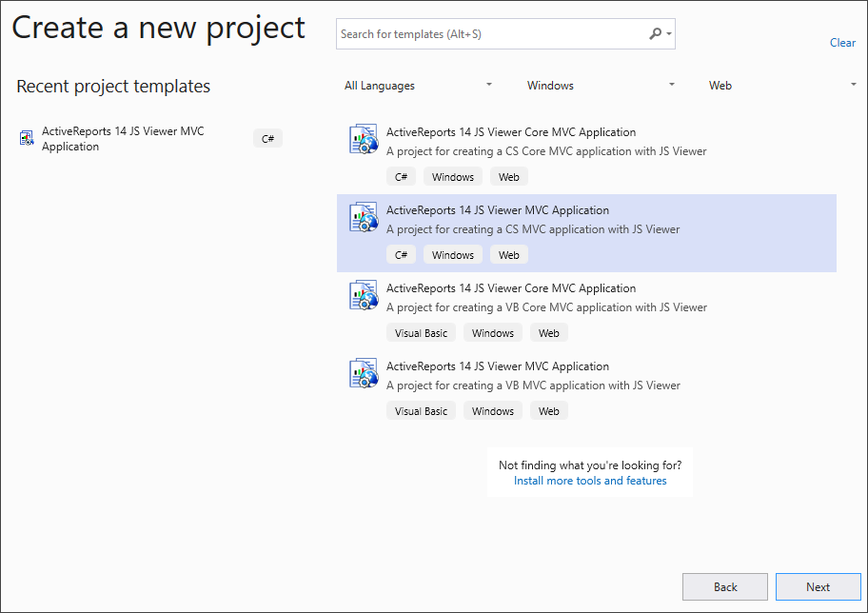The height and width of the screenshot is (613, 868).
Task: Click the Search for templates input field
Action: [x=476, y=33]
